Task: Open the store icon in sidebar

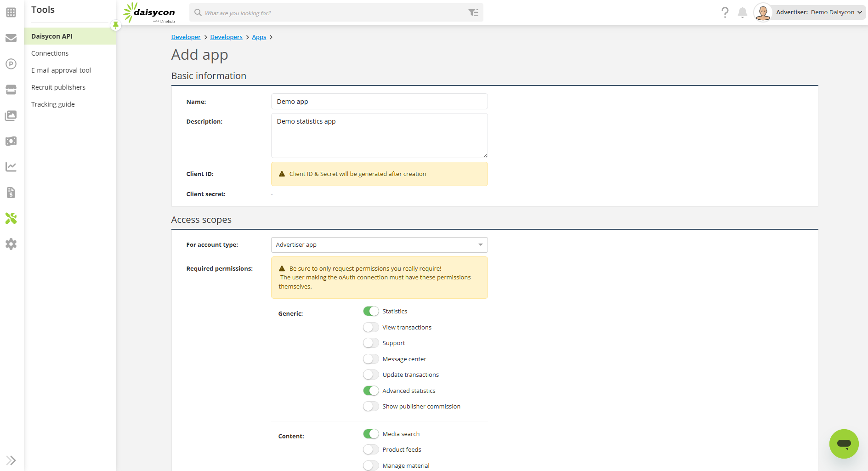Action: (11, 90)
